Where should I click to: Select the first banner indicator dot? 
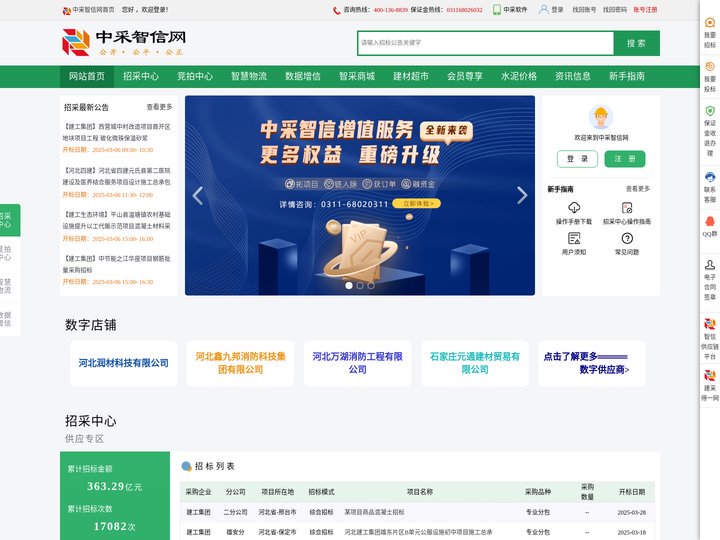coord(349,286)
